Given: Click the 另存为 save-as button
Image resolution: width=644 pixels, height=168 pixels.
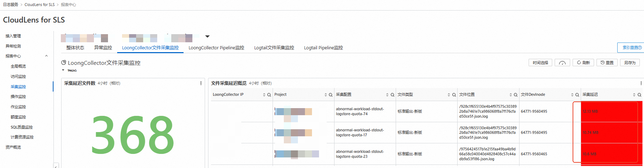Looking at the screenshot, I should click(x=630, y=63).
